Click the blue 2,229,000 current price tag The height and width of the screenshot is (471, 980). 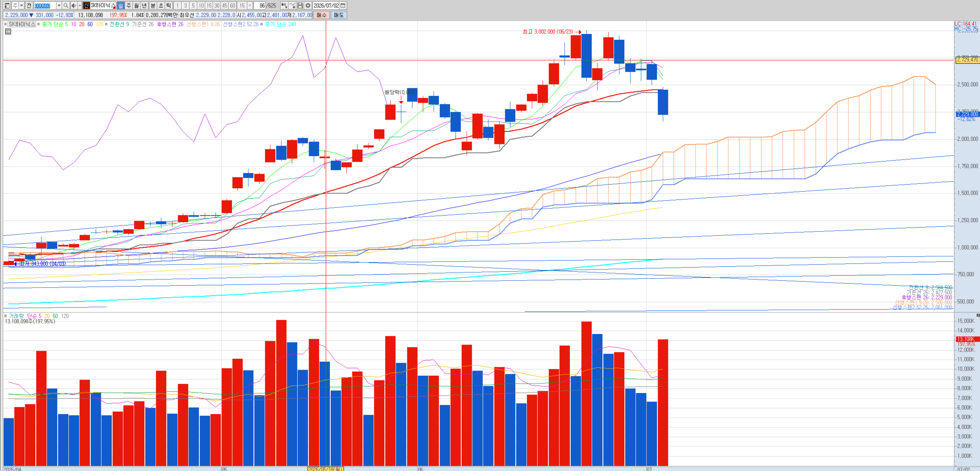967,114
